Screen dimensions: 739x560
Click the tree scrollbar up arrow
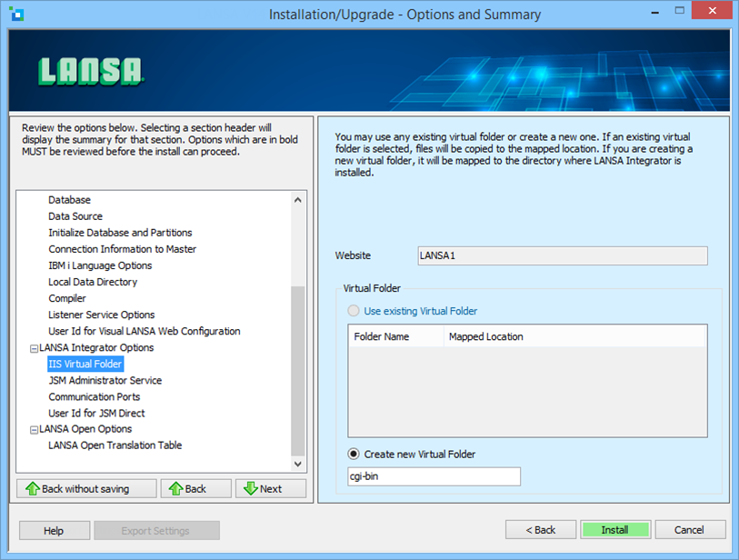point(298,200)
